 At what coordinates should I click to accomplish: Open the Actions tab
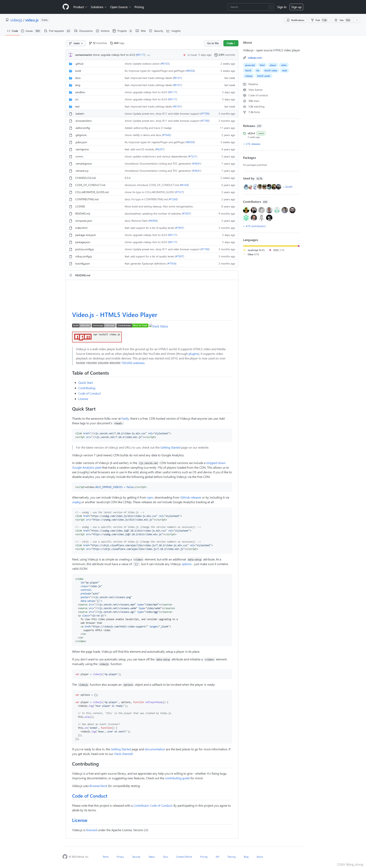103,31
